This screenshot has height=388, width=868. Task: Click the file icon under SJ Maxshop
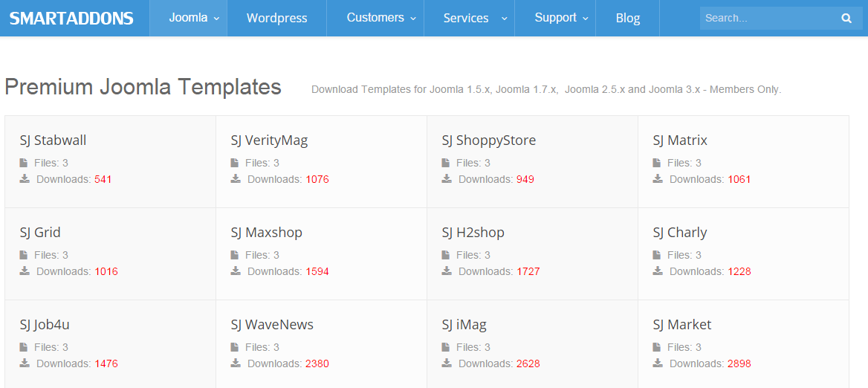(x=234, y=255)
